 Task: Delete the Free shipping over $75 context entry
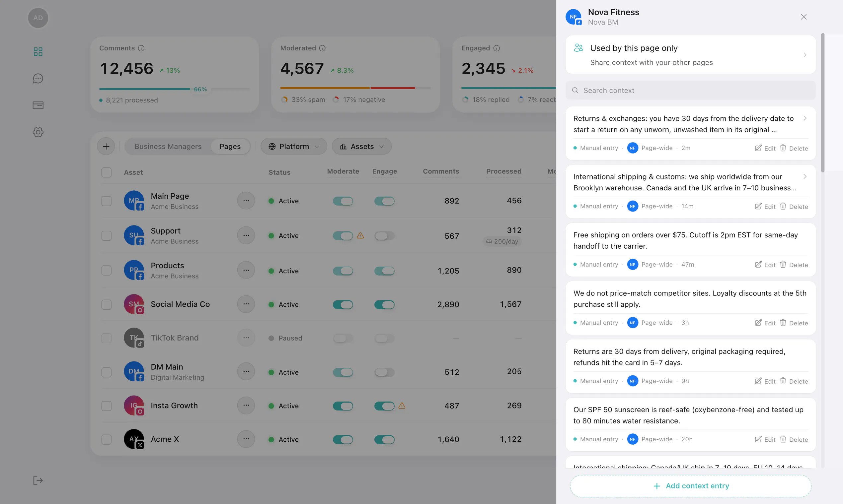point(794,265)
